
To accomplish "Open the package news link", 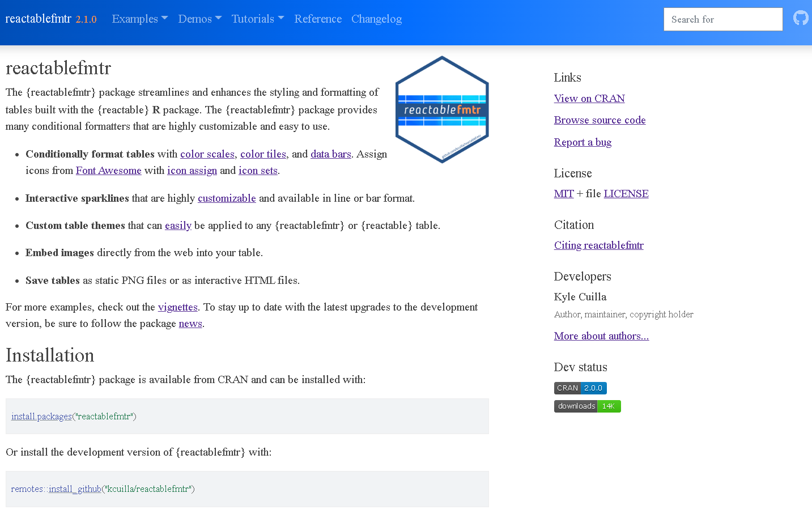I will pyautogui.click(x=190, y=324).
